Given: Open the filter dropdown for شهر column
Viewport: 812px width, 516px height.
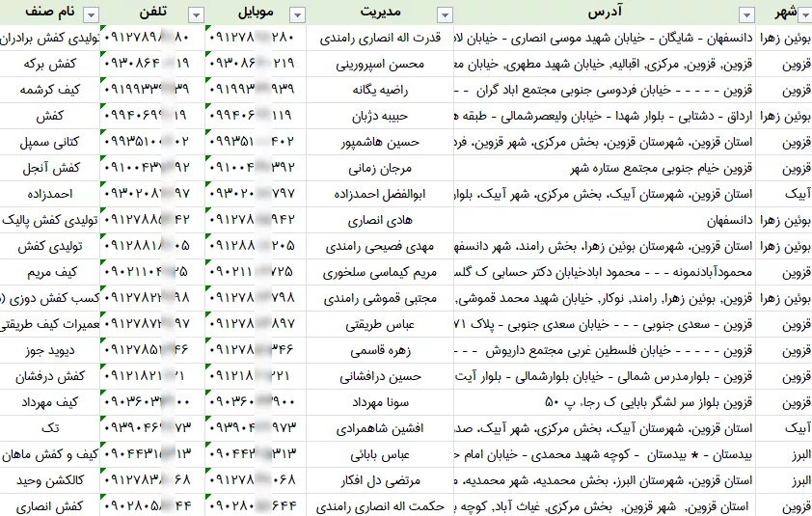Looking at the screenshot, I should pyautogui.click(x=806, y=15).
